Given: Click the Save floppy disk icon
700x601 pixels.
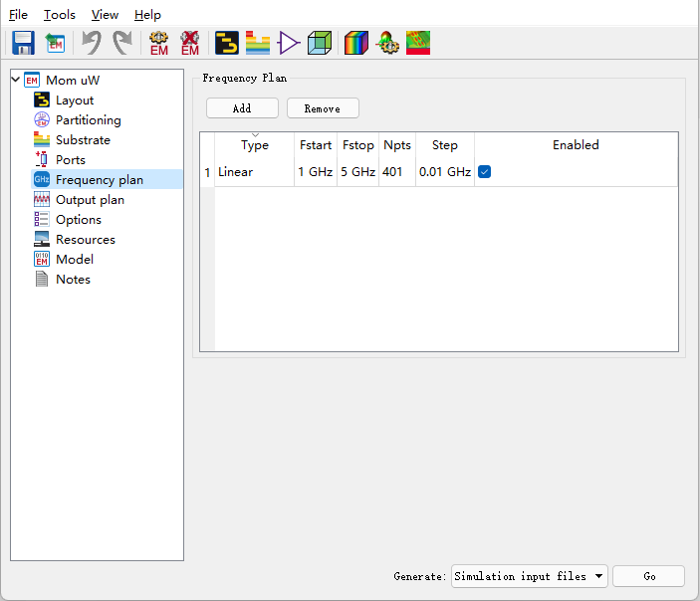Looking at the screenshot, I should 23,43.
